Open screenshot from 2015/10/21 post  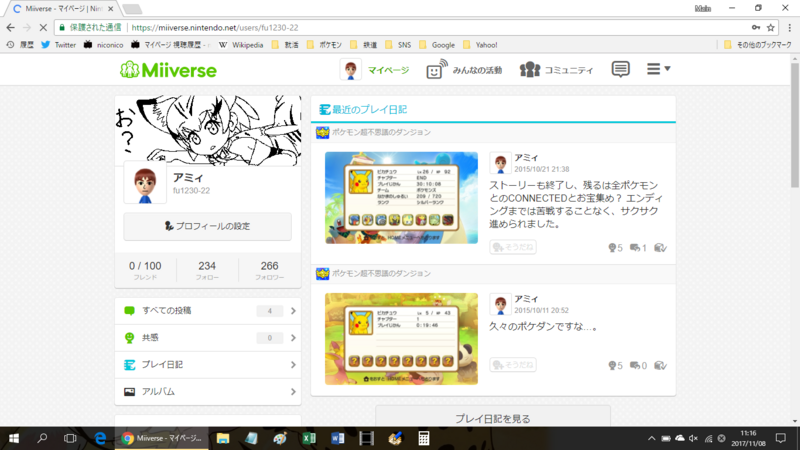click(x=402, y=197)
